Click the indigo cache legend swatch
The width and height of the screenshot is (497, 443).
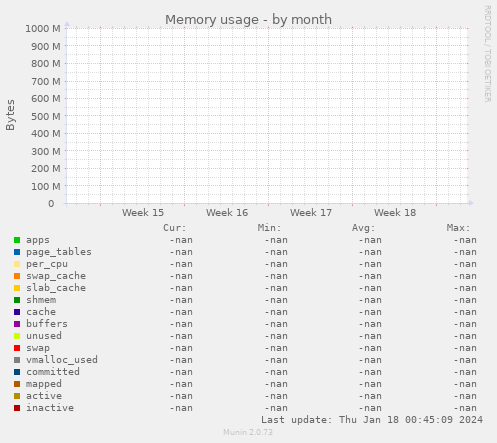click(17, 312)
